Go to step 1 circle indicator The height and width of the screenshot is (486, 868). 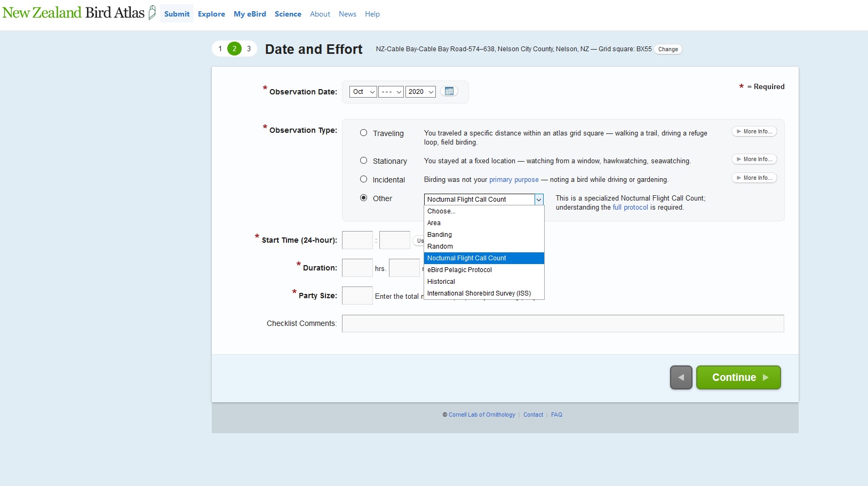220,49
